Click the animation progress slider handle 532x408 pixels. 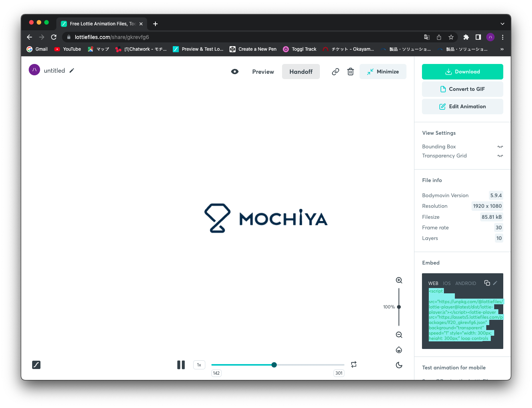pos(274,365)
